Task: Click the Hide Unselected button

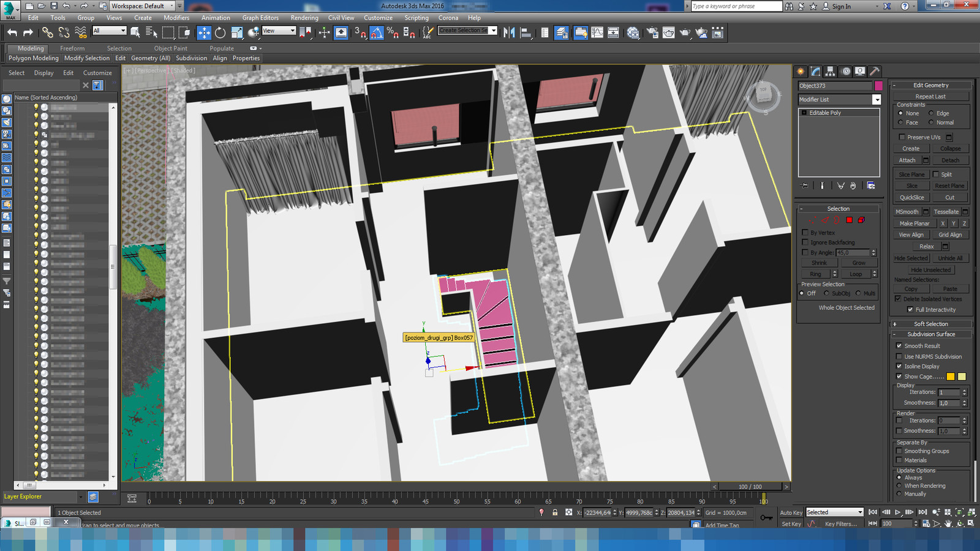Action: pos(930,270)
